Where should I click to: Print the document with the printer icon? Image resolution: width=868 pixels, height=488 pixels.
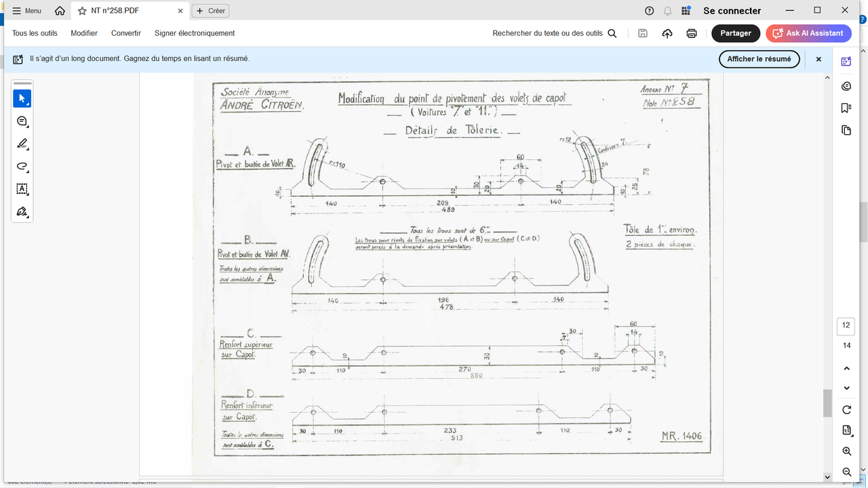point(692,33)
